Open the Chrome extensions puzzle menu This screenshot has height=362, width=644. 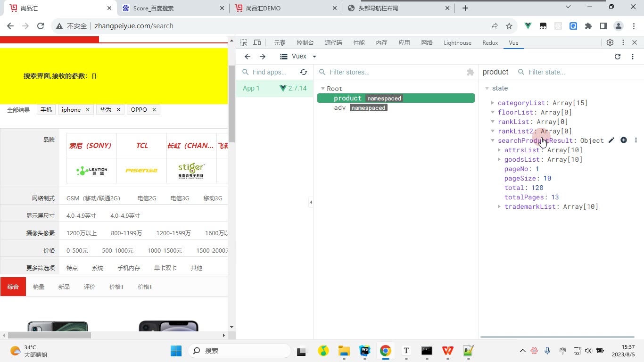pyautogui.click(x=588, y=26)
